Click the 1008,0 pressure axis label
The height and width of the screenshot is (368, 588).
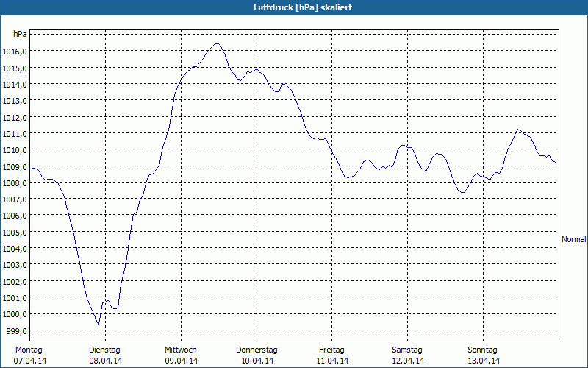[x=15, y=183]
